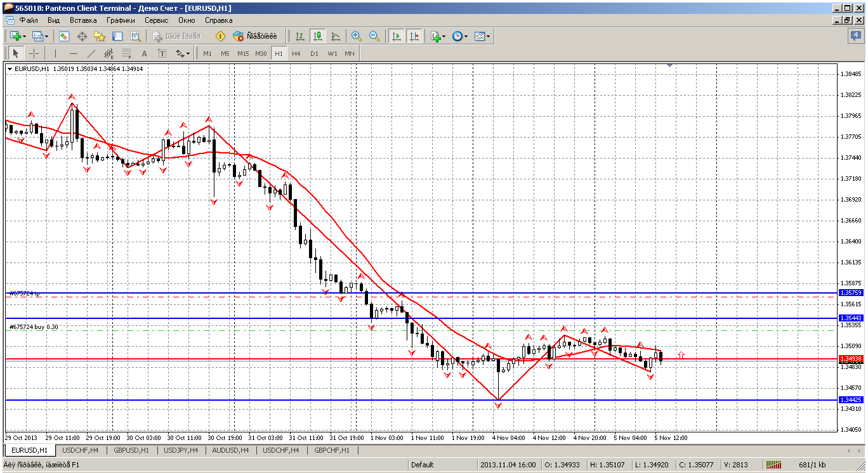
Task: Open the Indicators list icon
Action: click(435, 37)
